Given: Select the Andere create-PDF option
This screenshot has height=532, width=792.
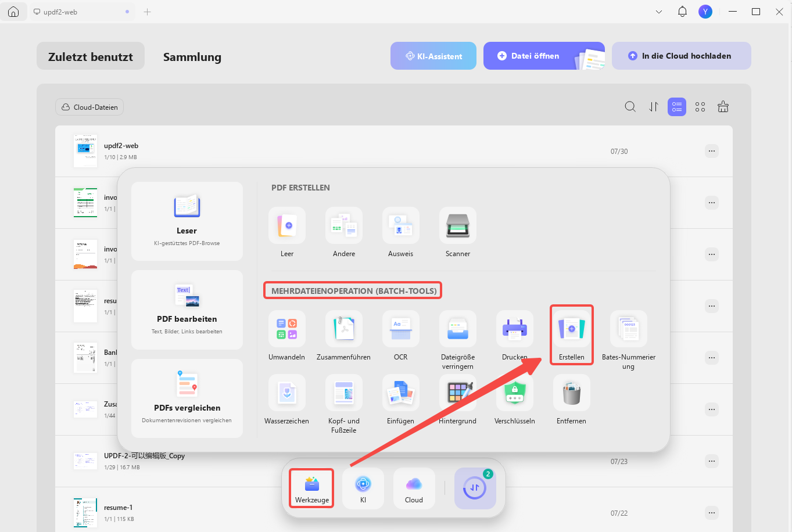Looking at the screenshot, I should (x=344, y=225).
